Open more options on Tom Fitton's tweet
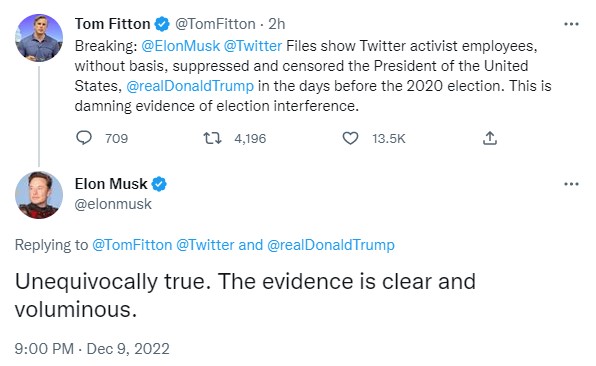The width and height of the screenshot is (596, 366). pos(571,24)
